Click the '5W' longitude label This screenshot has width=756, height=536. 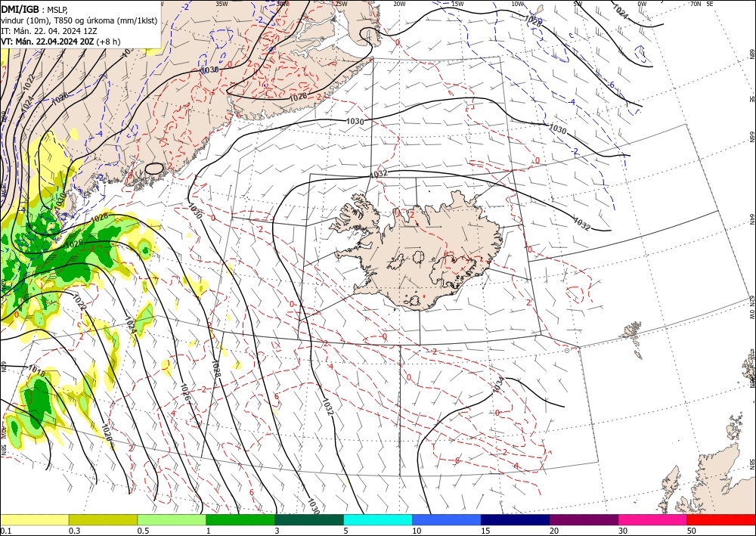coord(578,4)
